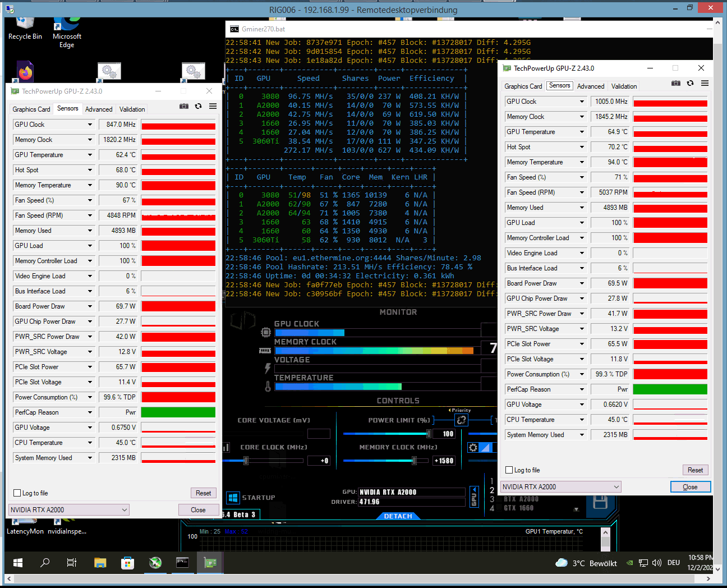This screenshot has height=588, width=727.
Task: Open LatencyMon desktop shortcut
Action: click(25, 527)
